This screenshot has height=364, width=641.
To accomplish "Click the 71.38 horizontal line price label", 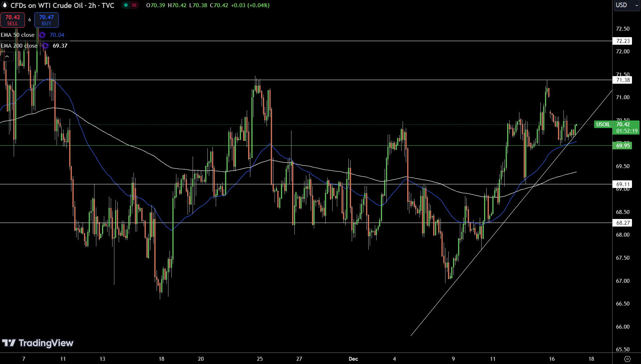I will [623, 80].
